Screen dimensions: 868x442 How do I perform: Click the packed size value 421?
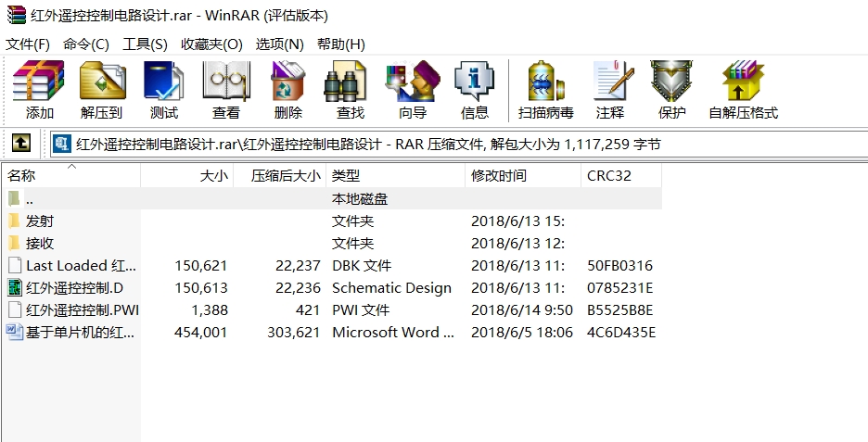(308, 309)
